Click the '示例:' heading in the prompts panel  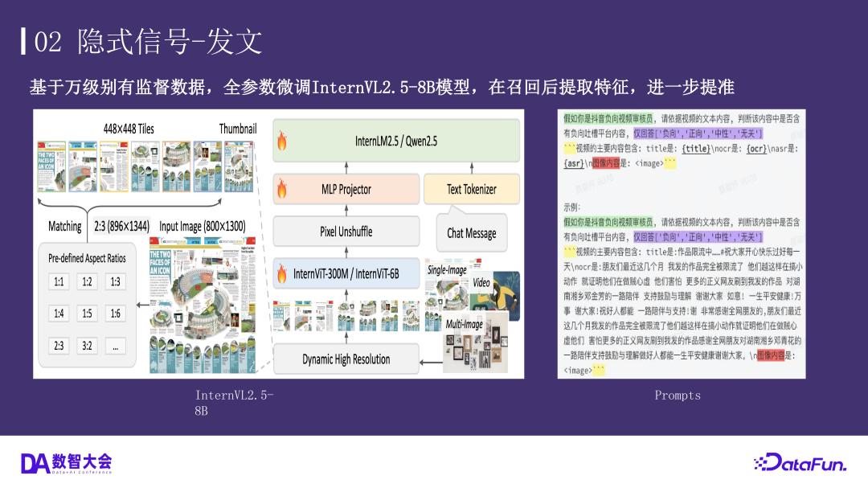(572, 207)
